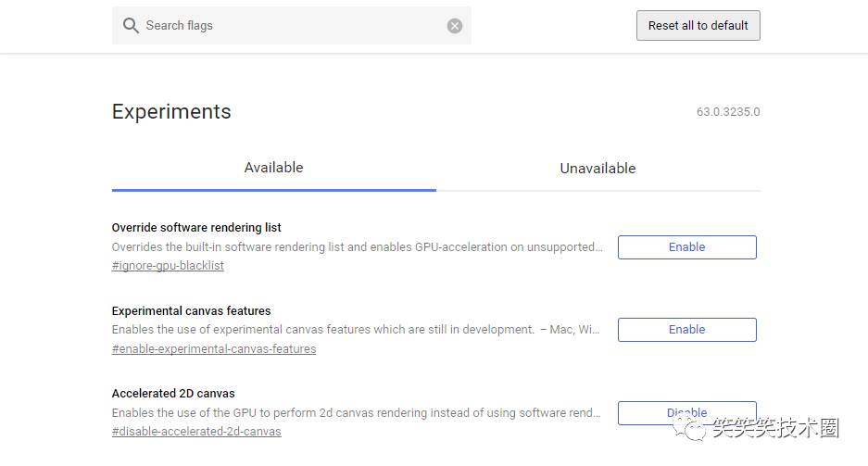The image size is (868, 466).
Task: Expand the truncated GPU-acceleration description text
Action: [x=357, y=247]
